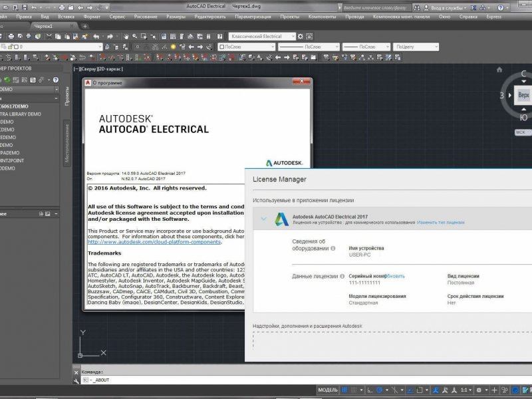Open the color control dropdown ПоСлою
The width and height of the screenshot is (532, 399).
click(246, 47)
